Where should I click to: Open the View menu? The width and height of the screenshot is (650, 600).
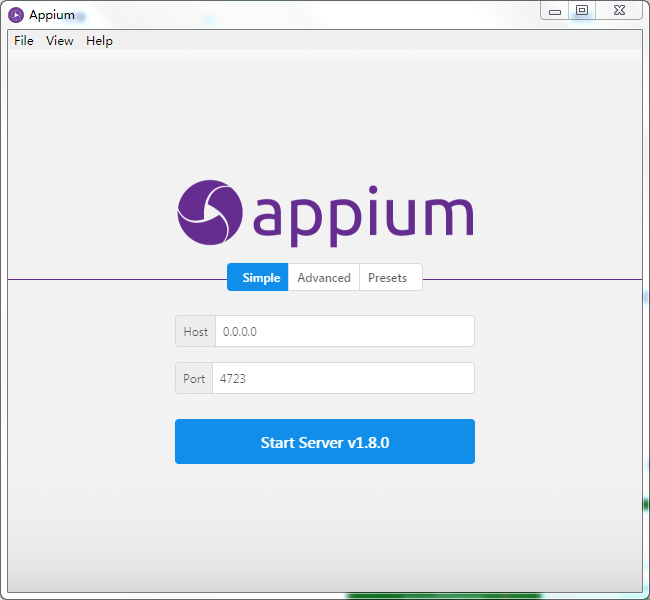pos(60,41)
